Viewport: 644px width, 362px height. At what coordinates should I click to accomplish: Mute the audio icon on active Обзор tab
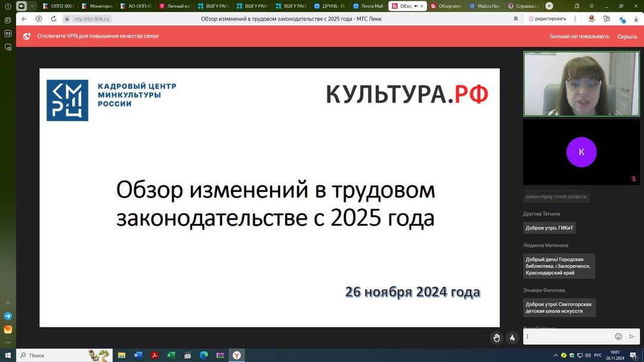416,6
